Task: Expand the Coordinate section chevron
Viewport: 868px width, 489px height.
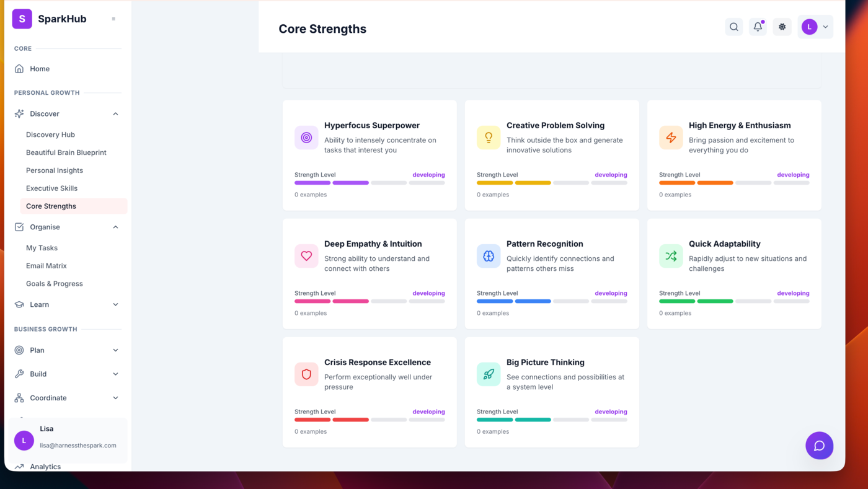Action: pyautogui.click(x=115, y=398)
